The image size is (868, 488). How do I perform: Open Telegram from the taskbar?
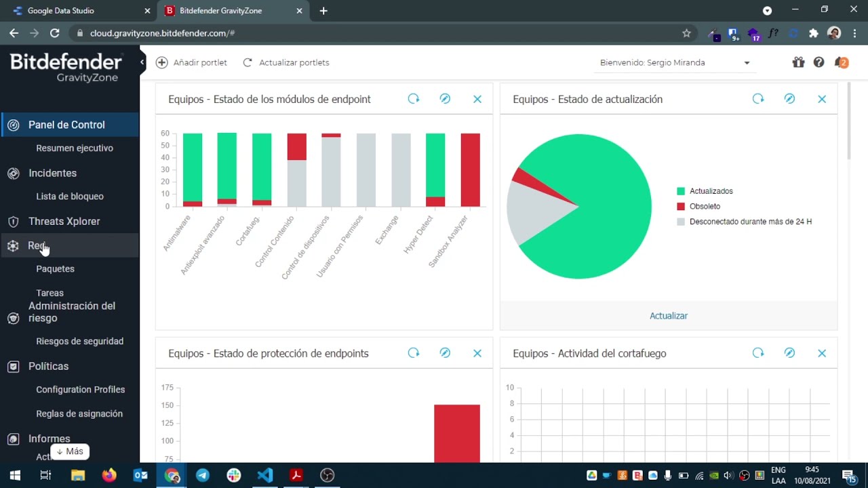[203, 475]
